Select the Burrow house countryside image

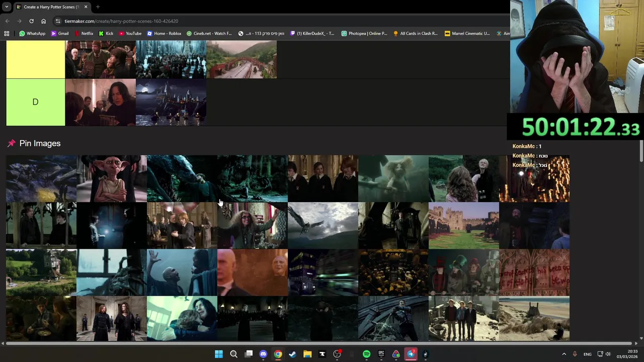[41, 272]
